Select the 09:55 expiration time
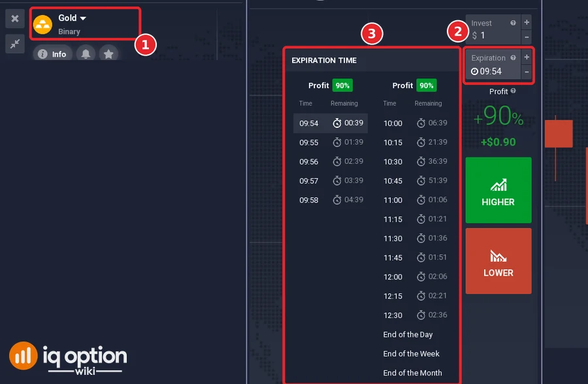 coord(331,142)
